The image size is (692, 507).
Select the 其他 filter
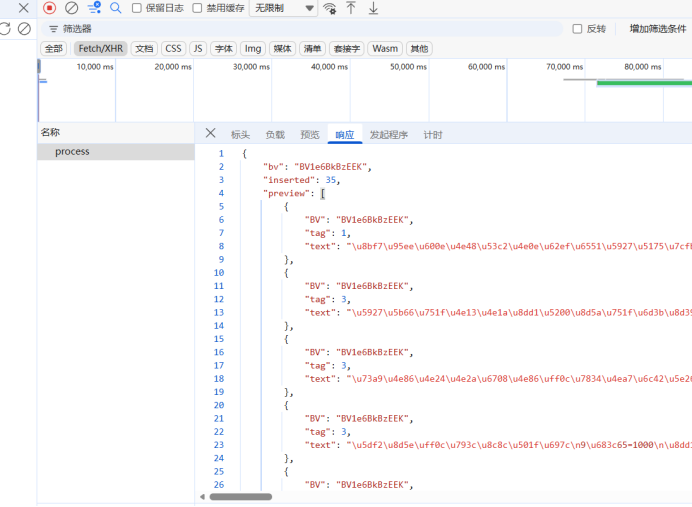(x=419, y=49)
